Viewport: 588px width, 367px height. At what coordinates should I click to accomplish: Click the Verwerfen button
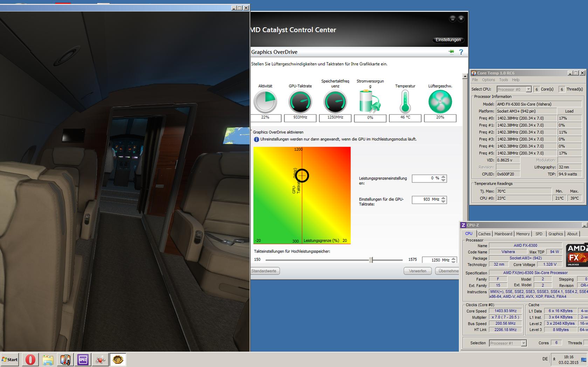click(417, 271)
